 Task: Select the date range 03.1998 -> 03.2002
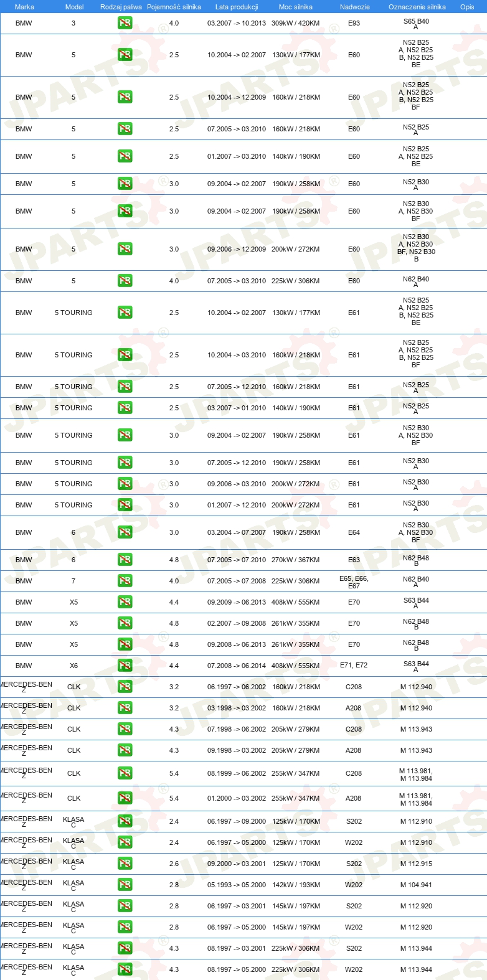(x=237, y=708)
